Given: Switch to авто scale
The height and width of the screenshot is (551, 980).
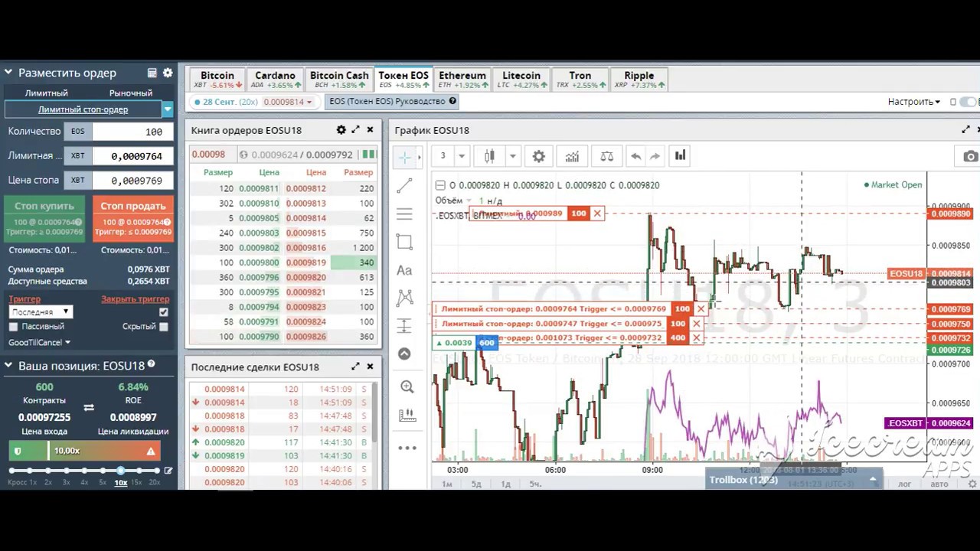Looking at the screenshot, I should tap(939, 484).
